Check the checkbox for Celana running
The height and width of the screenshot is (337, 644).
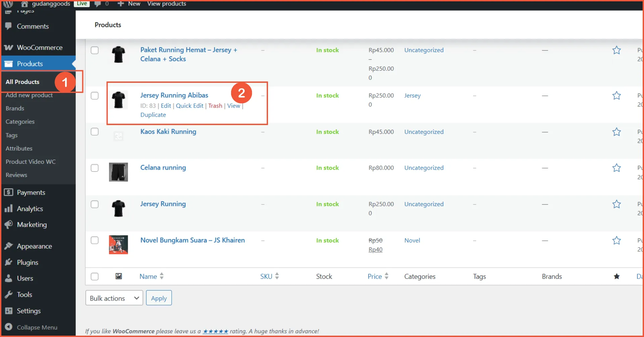coord(95,168)
